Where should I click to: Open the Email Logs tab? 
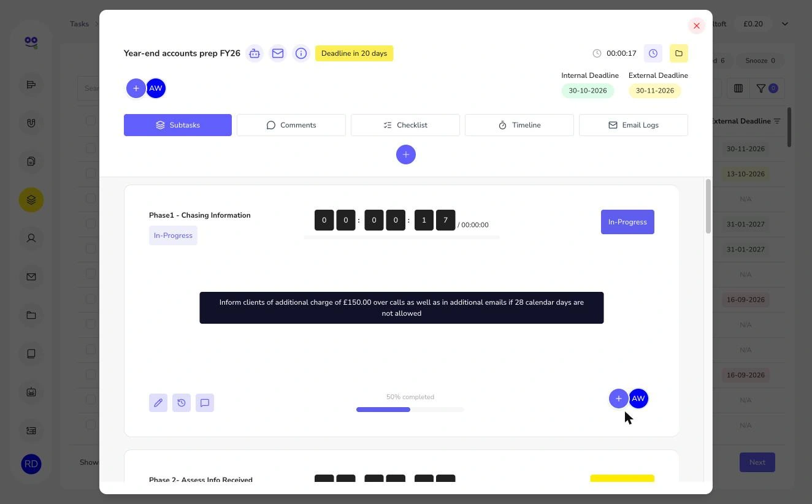pyautogui.click(x=634, y=125)
